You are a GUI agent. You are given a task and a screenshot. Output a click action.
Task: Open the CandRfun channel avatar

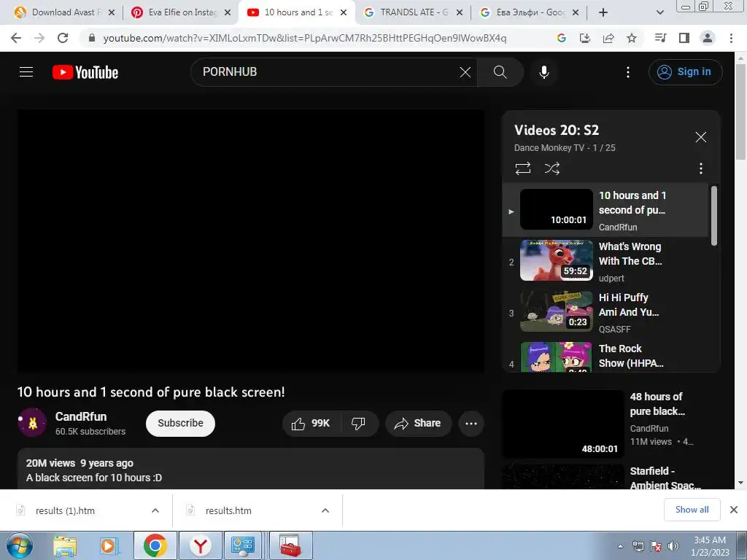[x=32, y=422]
